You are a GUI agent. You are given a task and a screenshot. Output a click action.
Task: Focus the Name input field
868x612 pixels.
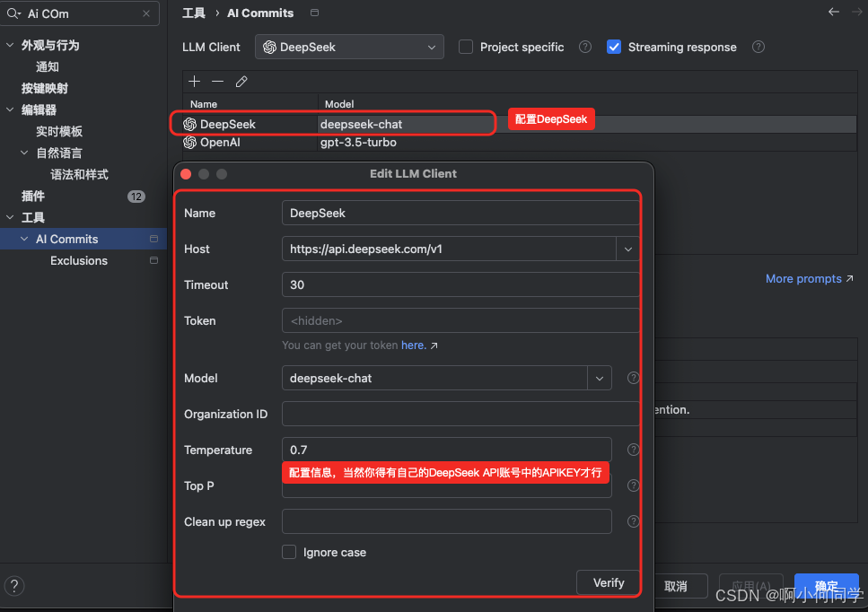pyautogui.click(x=460, y=213)
